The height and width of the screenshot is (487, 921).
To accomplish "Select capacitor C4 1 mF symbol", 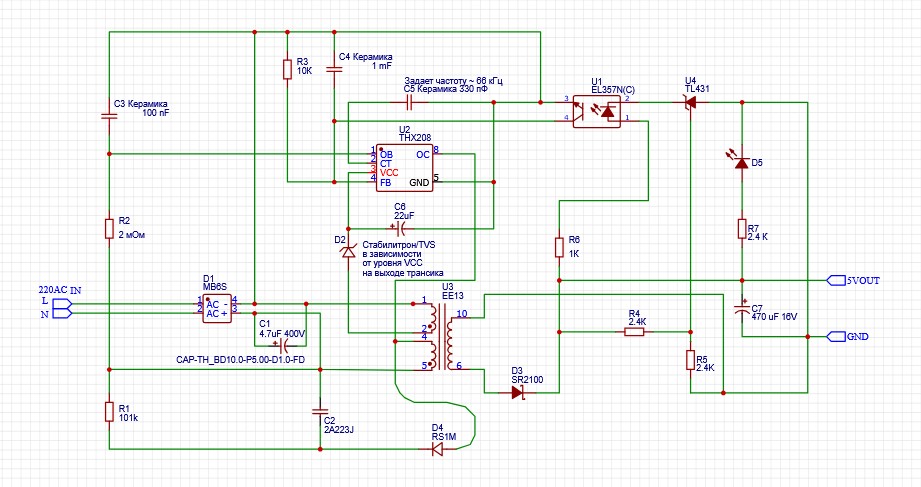I will tap(334, 69).
